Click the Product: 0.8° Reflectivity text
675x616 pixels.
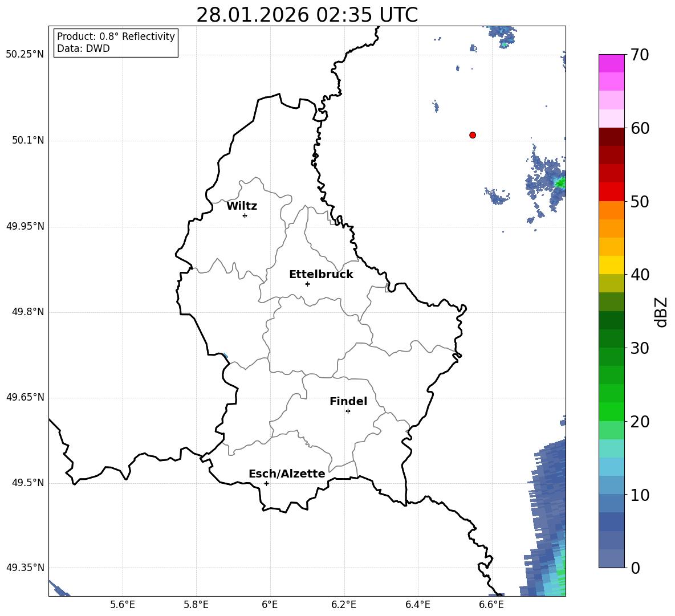116,36
